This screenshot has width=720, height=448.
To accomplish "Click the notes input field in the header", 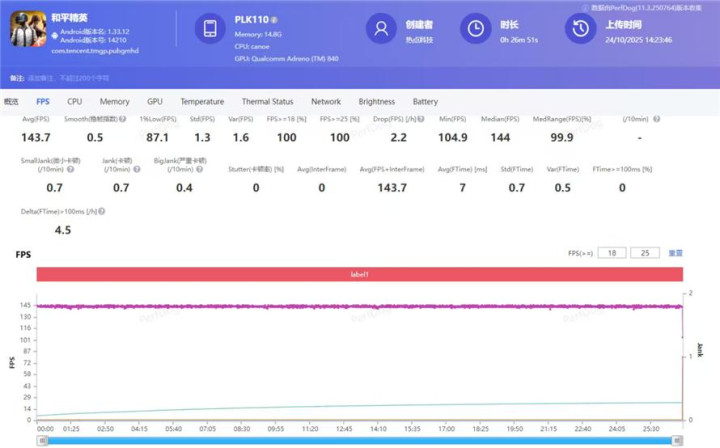I will point(68,78).
